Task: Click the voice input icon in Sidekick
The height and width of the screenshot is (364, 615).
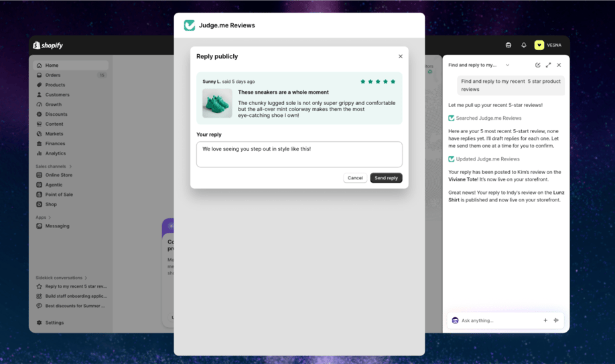Action: point(556,321)
